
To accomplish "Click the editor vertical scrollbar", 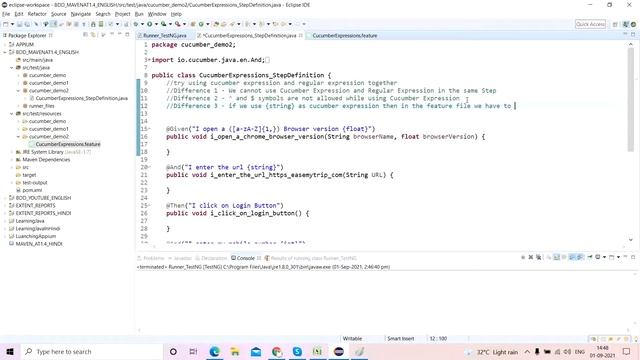I will click(x=631, y=100).
